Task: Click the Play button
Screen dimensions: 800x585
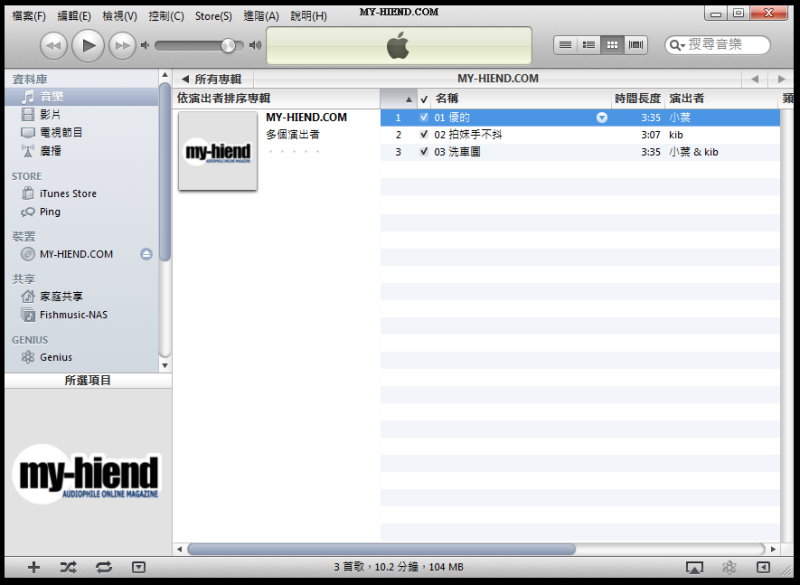Action: 88,45
